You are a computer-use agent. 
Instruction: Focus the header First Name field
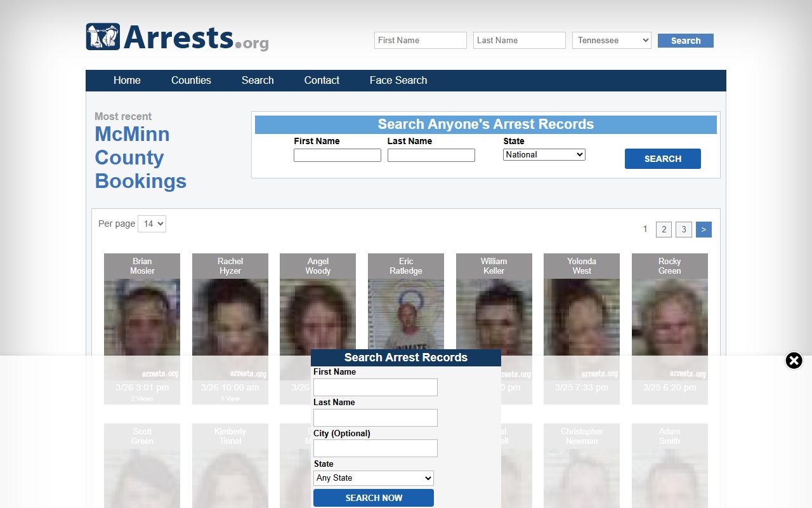pos(421,40)
